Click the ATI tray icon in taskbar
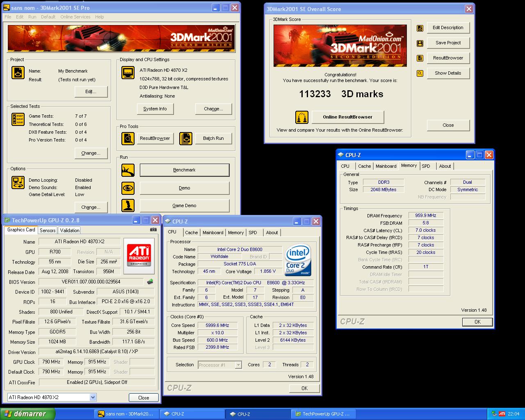The image size is (525, 420). pos(502,414)
